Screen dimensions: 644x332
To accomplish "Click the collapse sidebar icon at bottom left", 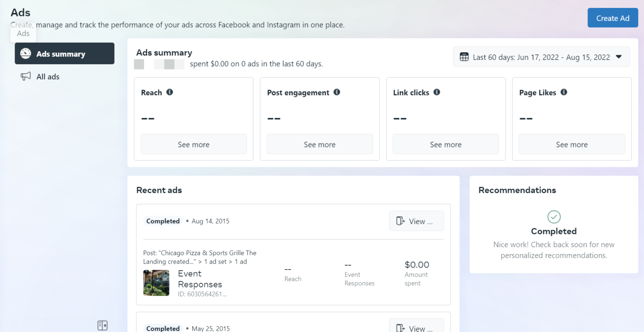I will coord(102,325).
